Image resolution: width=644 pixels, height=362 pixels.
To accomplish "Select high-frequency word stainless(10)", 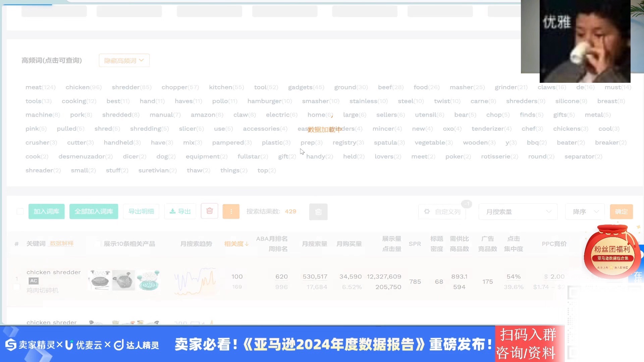I will [369, 101].
